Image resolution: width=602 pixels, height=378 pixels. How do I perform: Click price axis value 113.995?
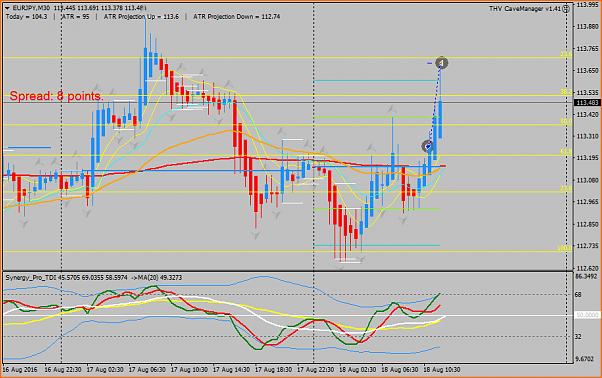[x=587, y=5]
